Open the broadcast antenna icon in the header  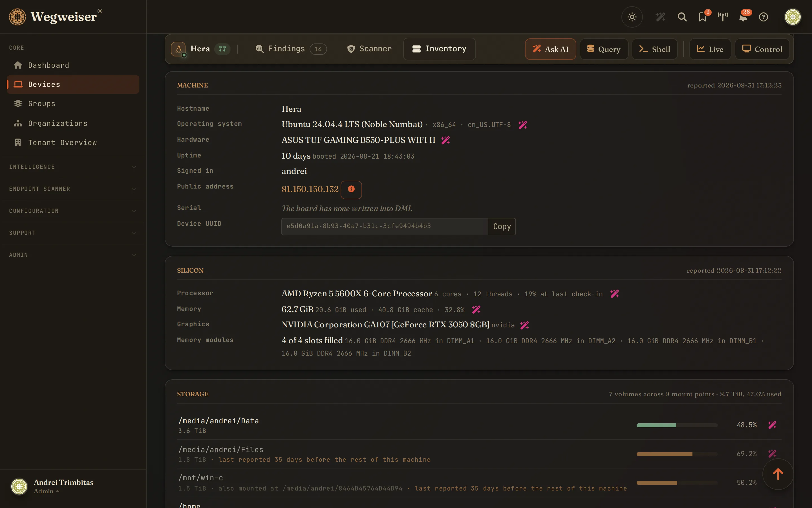click(723, 17)
